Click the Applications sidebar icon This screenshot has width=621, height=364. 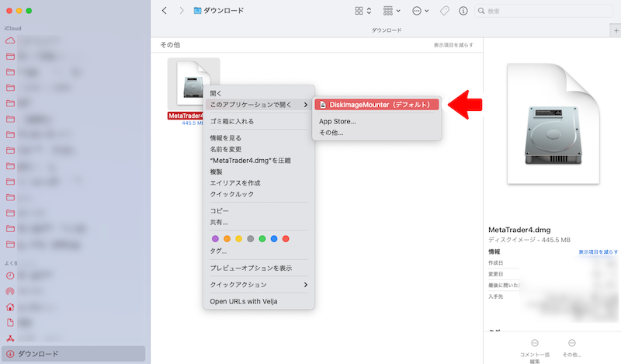point(10,338)
